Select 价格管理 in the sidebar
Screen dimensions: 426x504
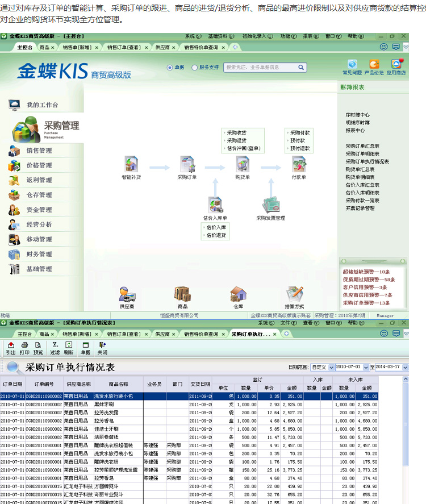tap(39, 165)
